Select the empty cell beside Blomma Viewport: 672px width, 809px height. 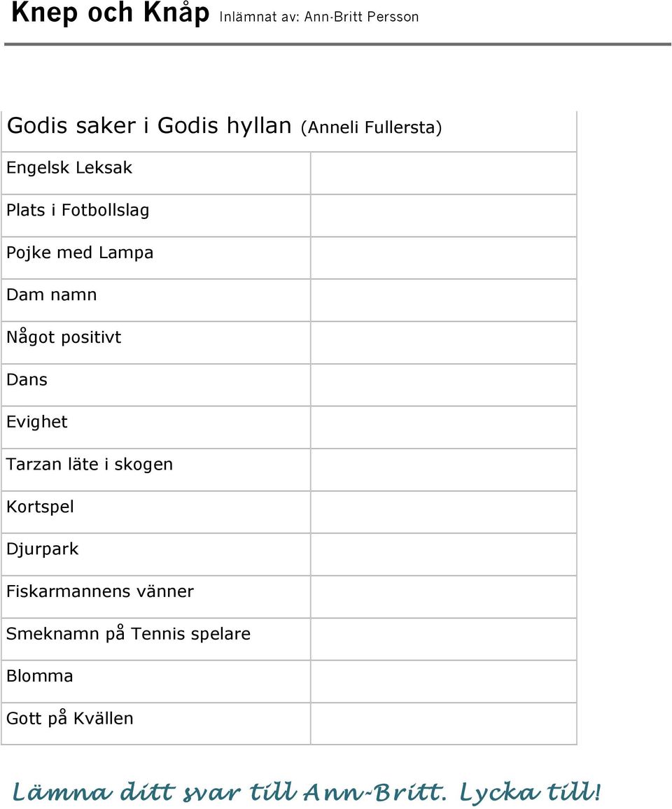[x=443, y=681]
